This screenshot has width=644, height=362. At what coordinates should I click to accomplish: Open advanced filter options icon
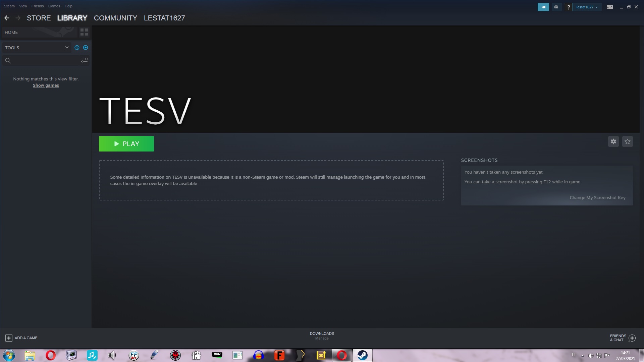pos(84,60)
